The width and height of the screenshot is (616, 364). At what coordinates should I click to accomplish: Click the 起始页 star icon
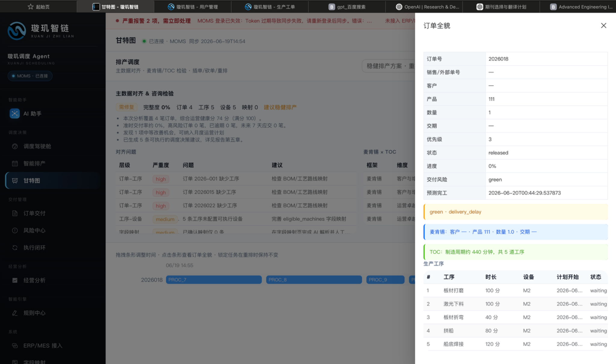tap(30, 7)
